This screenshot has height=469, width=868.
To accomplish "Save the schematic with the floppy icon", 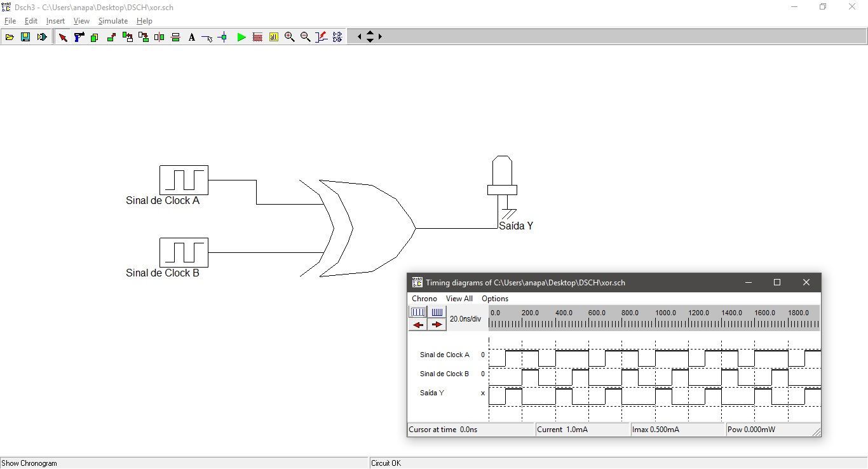I will pyautogui.click(x=25, y=37).
